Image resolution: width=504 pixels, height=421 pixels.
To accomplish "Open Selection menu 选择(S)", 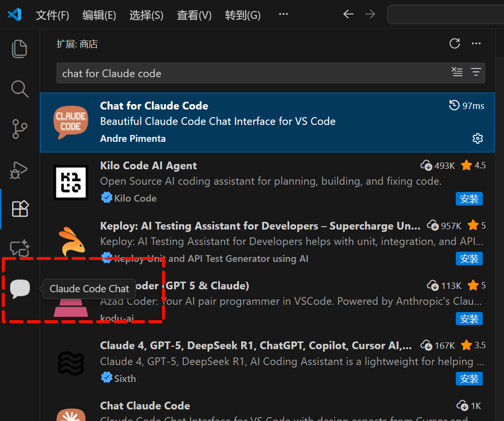I will [x=147, y=15].
